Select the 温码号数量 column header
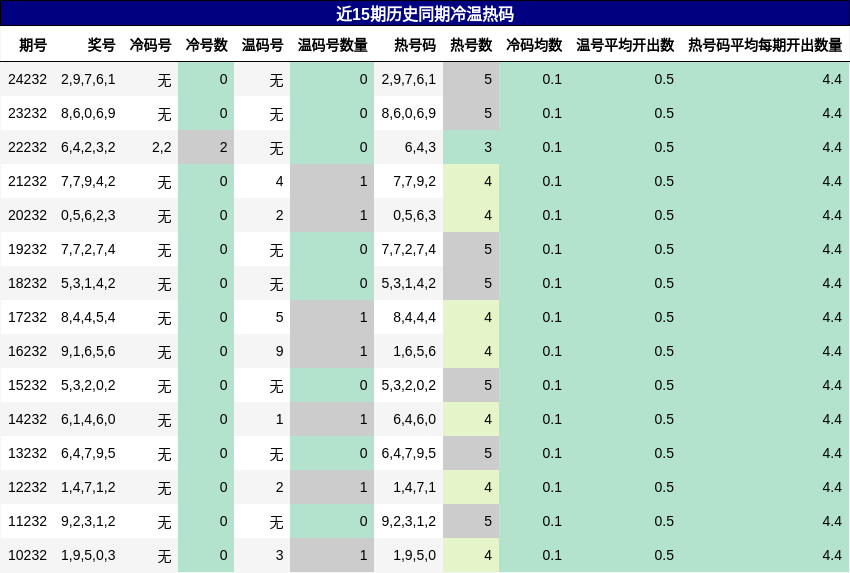The width and height of the screenshot is (850, 573). pyautogui.click(x=332, y=45)
